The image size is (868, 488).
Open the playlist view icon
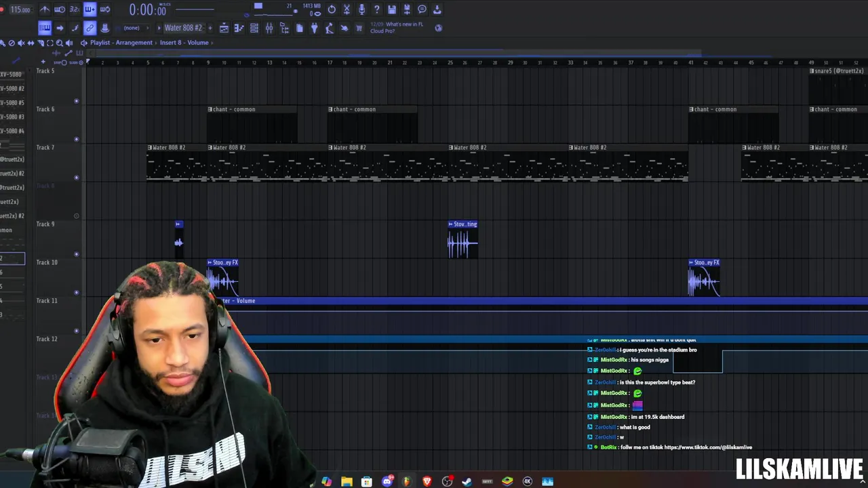224,28
